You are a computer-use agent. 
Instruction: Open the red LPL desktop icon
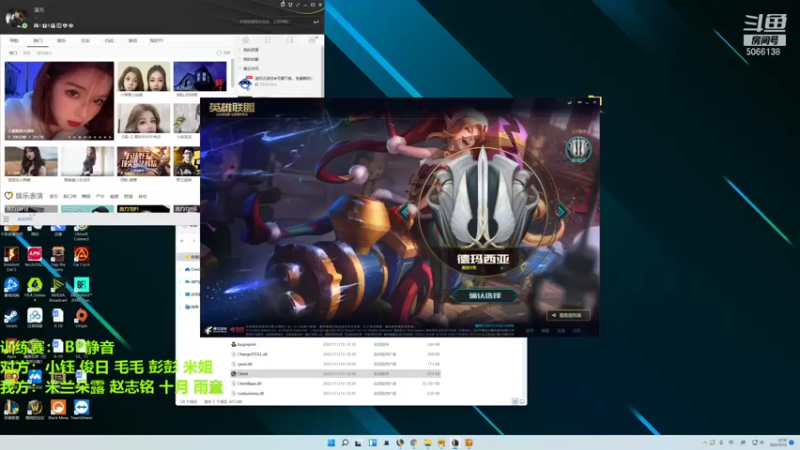(34, 257)
